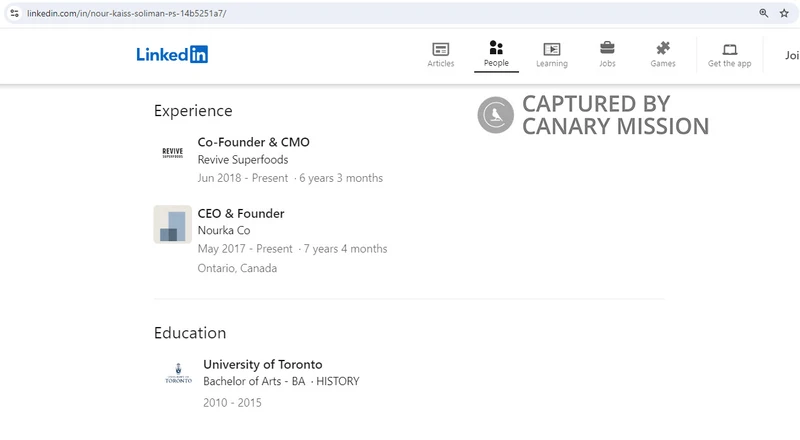Screen dimensions: 800x440
Task: Click the University of Toronto logo
Action: point(178,374)
